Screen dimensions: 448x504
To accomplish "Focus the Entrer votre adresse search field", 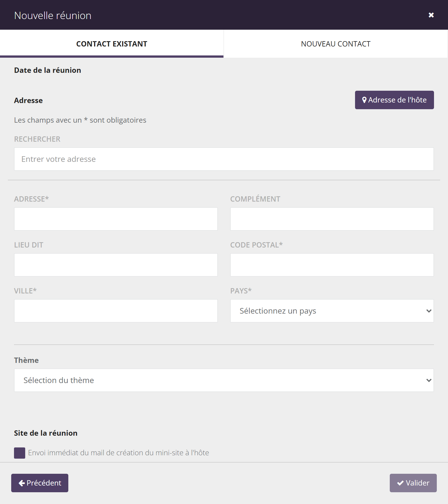I will [x=224, y=159].
